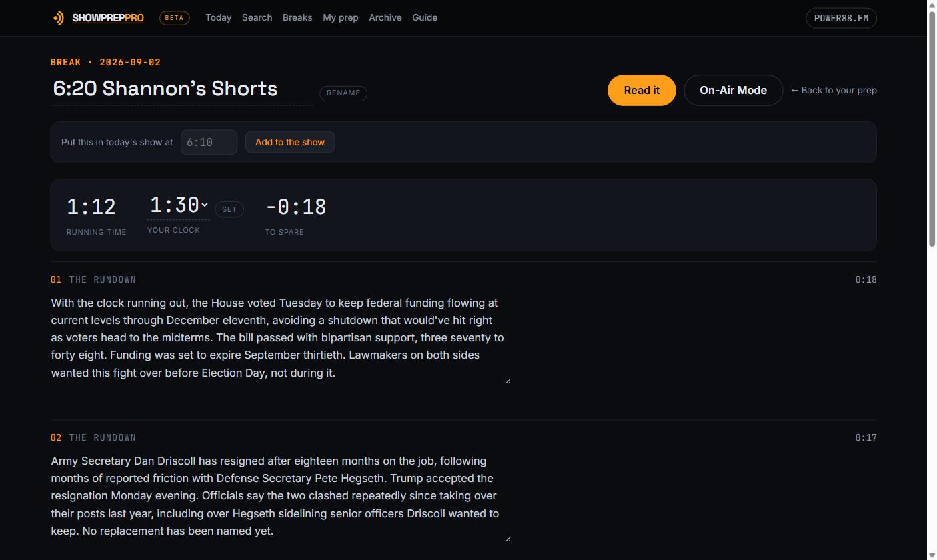Switch to On-Air Mode
The image size is (937, 560).
pyautogui.click(x=733, y=90)
